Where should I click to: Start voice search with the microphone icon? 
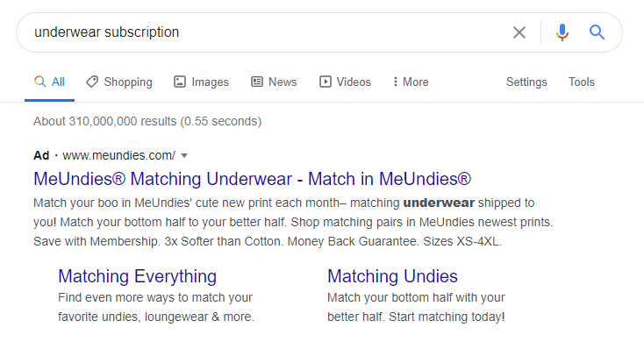tap(562, 32)
